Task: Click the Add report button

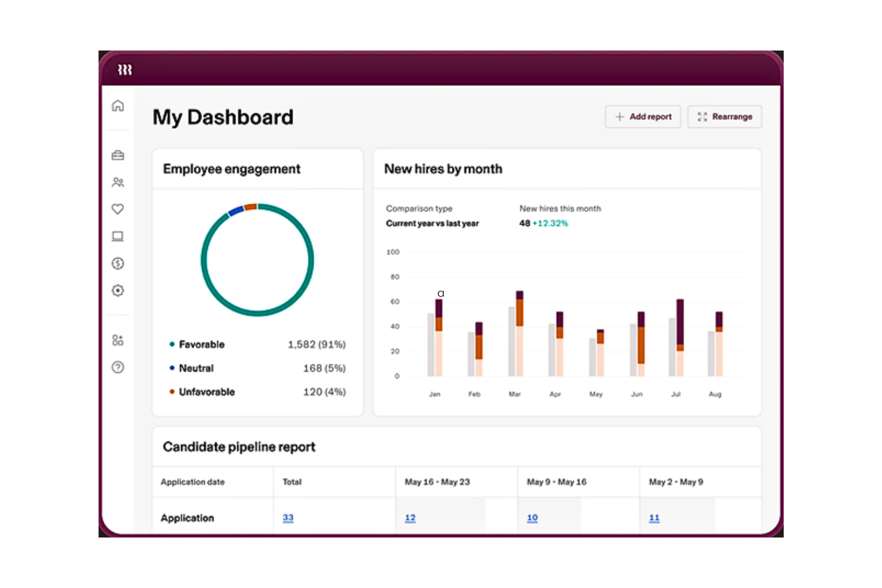Action: (643, 117)
